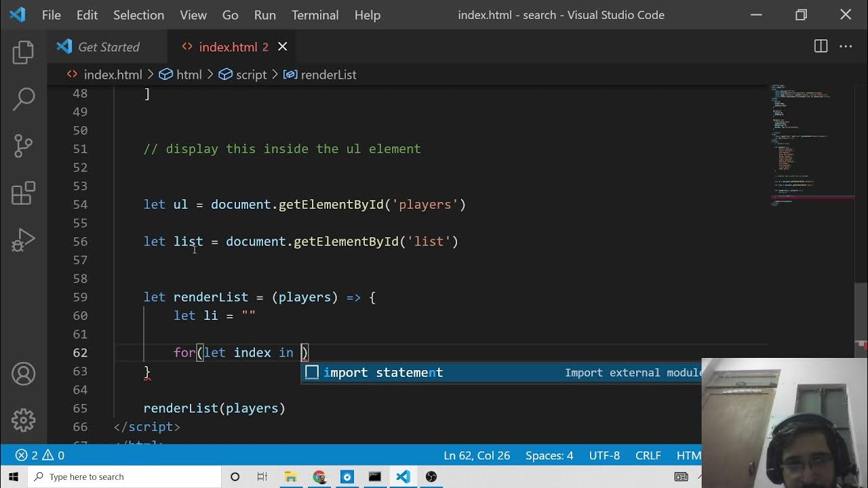Open the Accounts menu icon
Viewport: 868px width, 488px height.
[23, 373]
